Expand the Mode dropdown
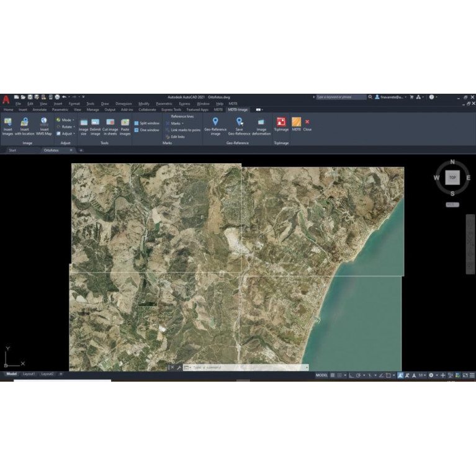 click(x=65, y=120)
